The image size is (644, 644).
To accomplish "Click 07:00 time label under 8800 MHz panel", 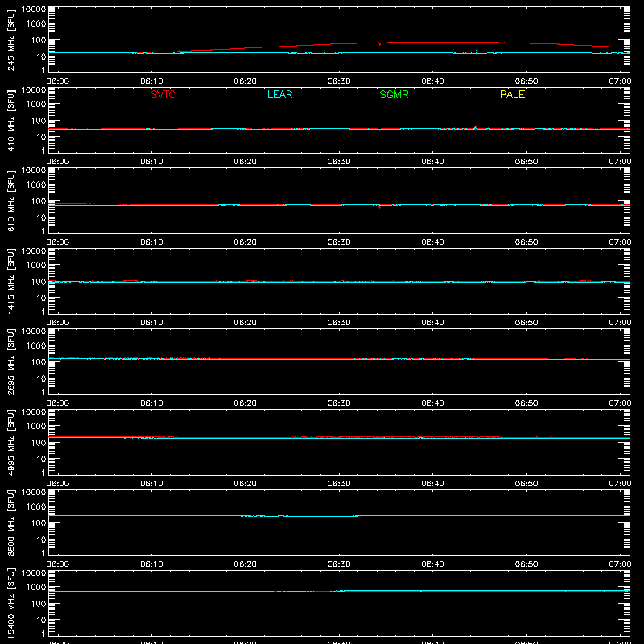I will 620,564.
